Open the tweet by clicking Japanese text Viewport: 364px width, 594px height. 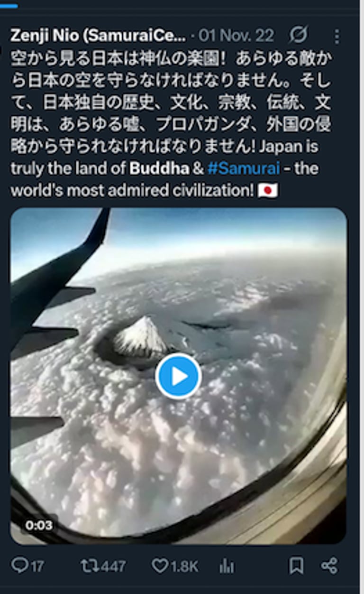[171, 102]
